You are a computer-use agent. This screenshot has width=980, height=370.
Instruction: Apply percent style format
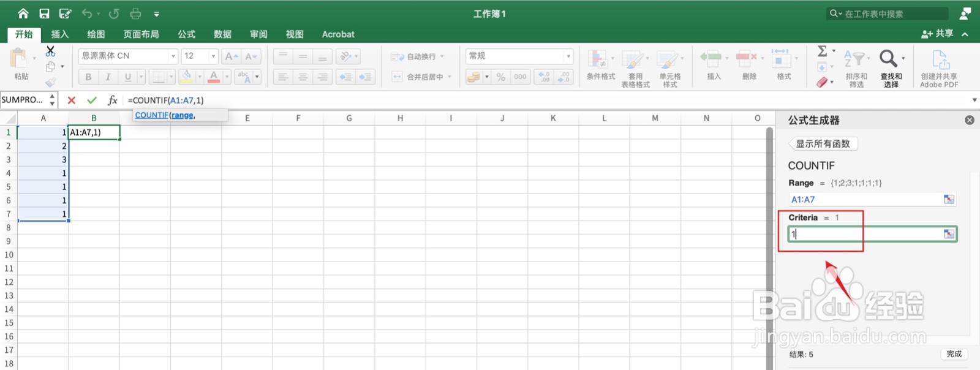501,77
